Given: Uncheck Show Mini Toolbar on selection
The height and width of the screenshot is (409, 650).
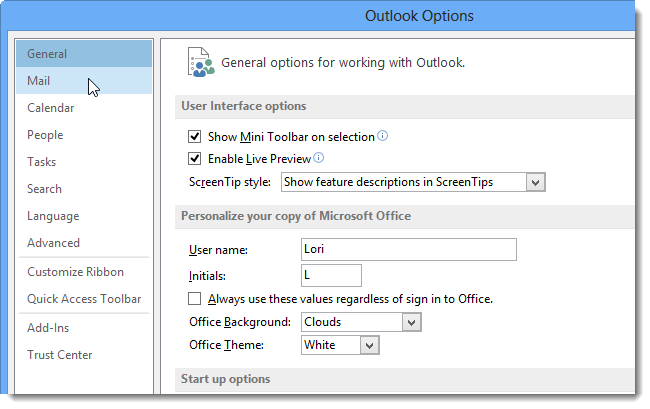Looking at the screenshot, I should coord(194,136).
